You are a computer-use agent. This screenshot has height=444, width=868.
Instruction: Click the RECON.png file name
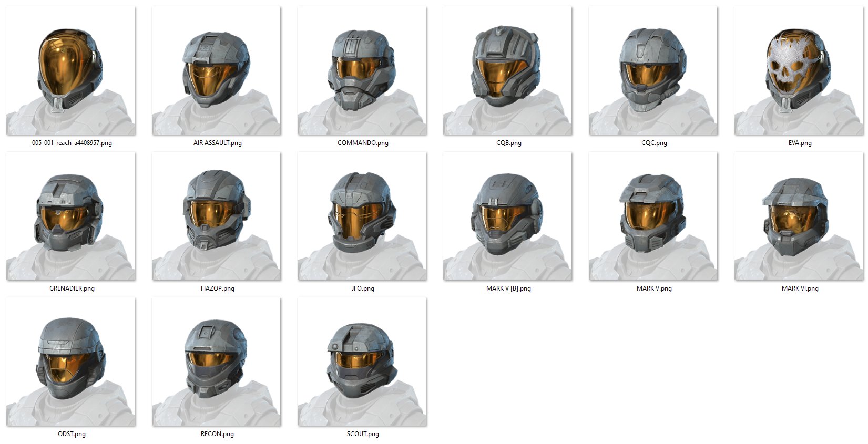(217, 434)
